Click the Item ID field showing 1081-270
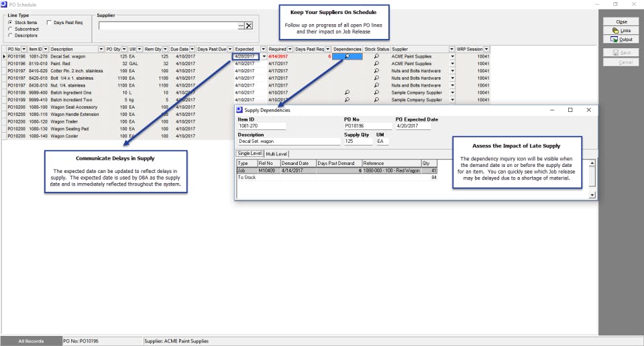 [262, 126]
